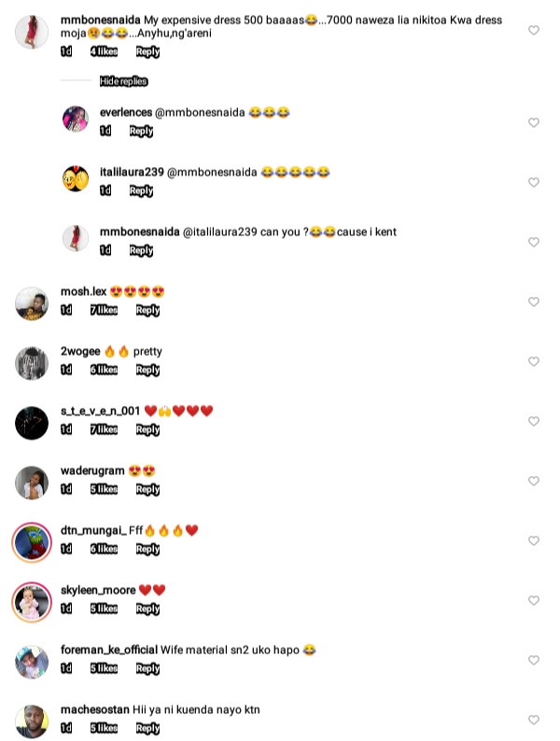Toggle like on skyleen_moore's comment
The image size is (560, 741).
pyautogui.click(x=534, y=601)
